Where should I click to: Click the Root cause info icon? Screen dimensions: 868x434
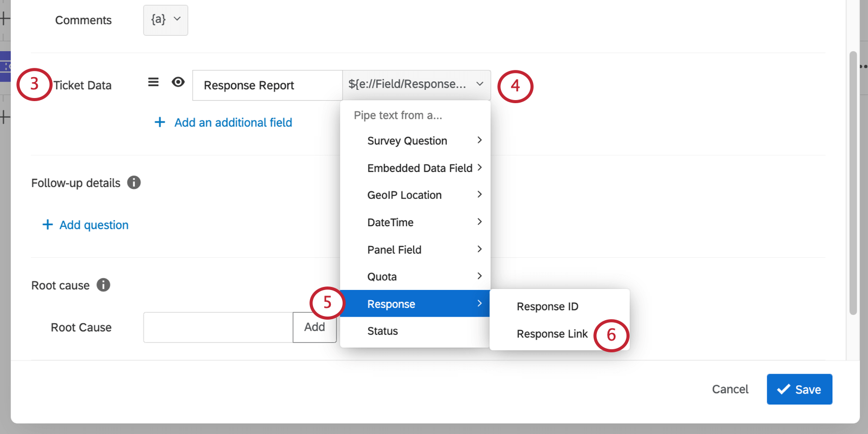click(103, 285)
